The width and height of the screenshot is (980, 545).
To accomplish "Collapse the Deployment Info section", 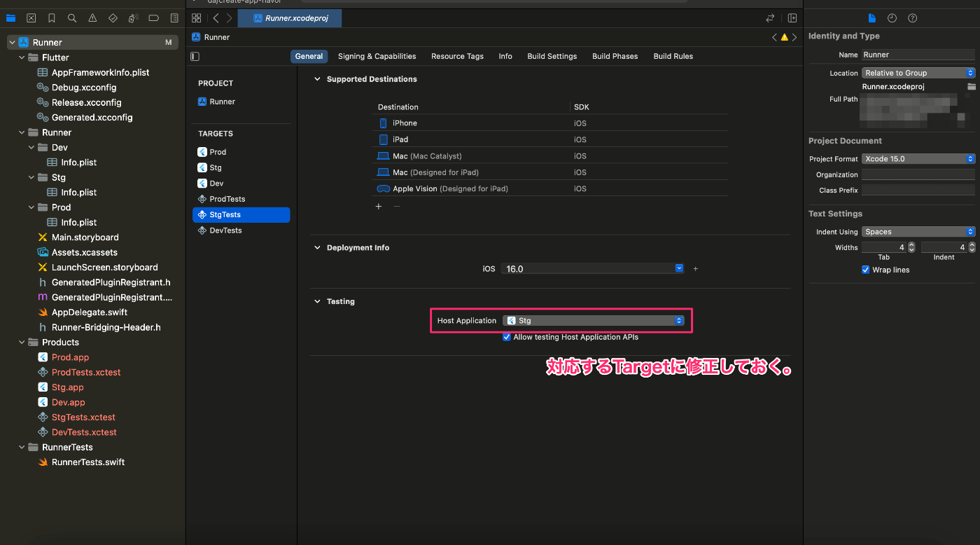I will pyautogui.click(x=317, y=248).
